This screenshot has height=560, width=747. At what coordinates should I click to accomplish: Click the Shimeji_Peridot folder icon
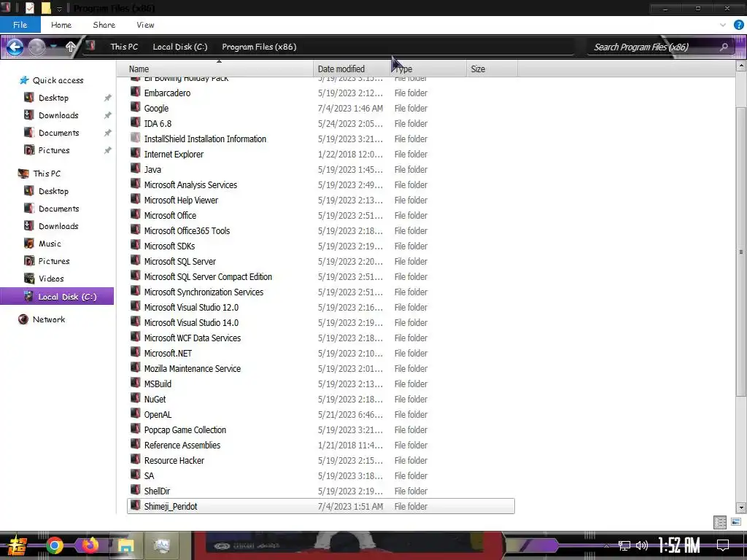135,505
